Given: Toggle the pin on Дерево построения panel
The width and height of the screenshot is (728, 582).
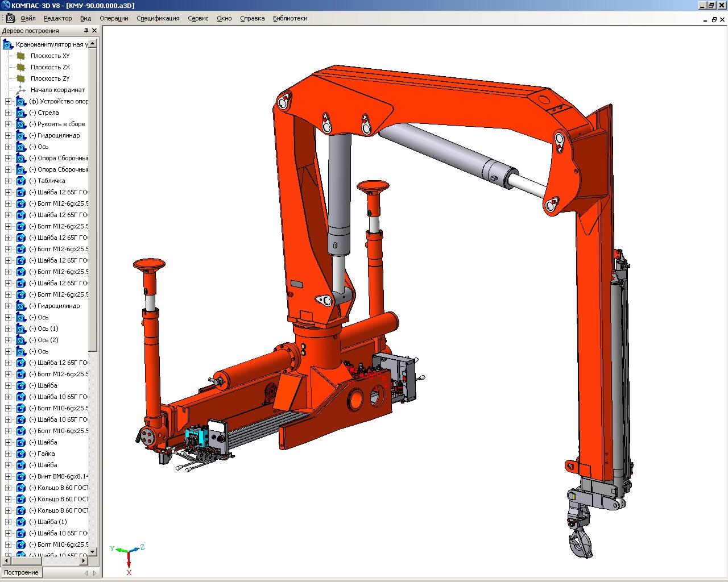Looking at the screenshot, I should coord(86,31).
